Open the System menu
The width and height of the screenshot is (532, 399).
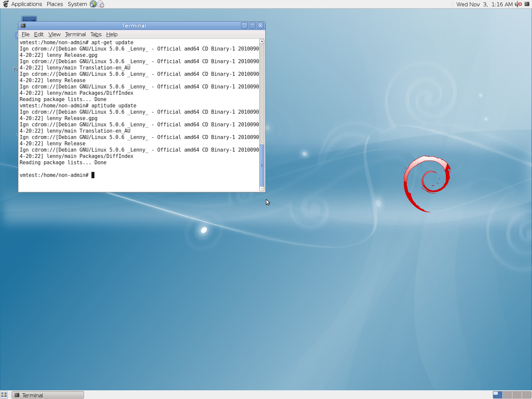point(77,4)
